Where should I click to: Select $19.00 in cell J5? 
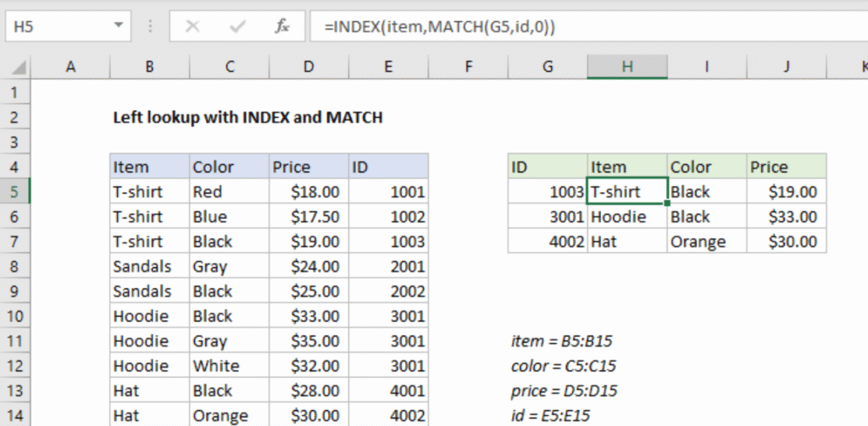(787, 191)
